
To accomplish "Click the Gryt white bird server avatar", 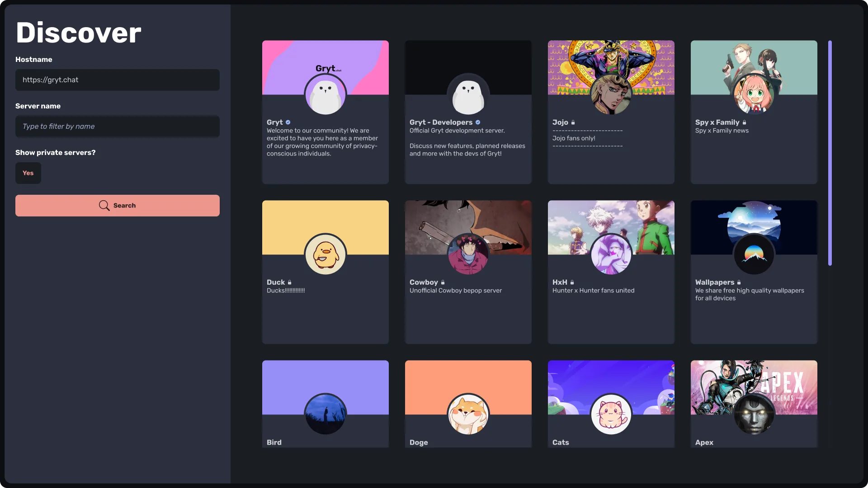I will (325, 94).
